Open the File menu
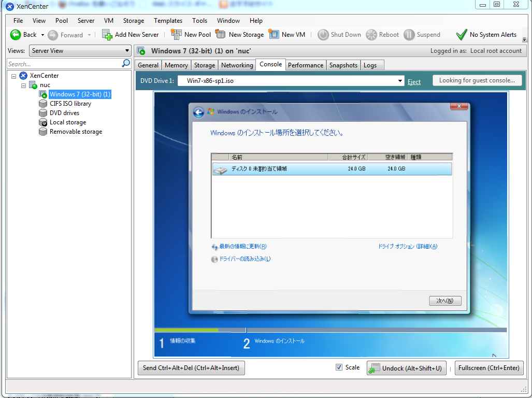This screenshot has width=532, height=398. click(x=18, y=21)
